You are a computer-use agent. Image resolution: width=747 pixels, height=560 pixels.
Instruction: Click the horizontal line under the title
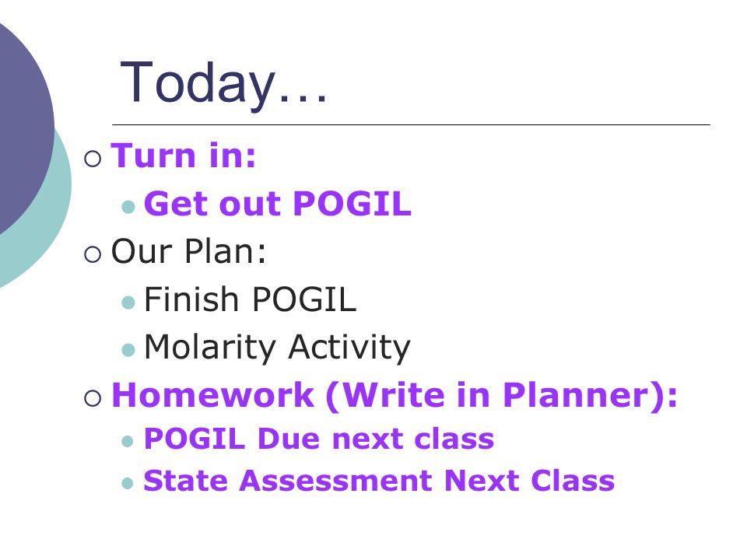point(411,124)
